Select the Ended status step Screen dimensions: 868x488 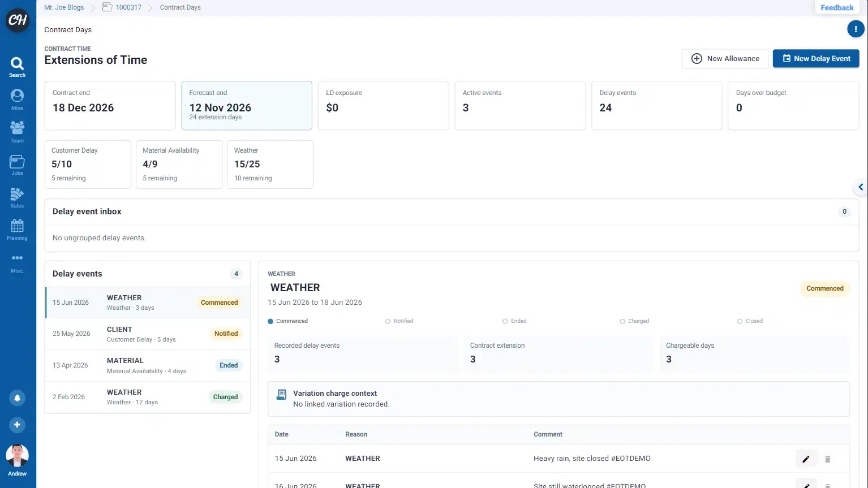point(514,321)
